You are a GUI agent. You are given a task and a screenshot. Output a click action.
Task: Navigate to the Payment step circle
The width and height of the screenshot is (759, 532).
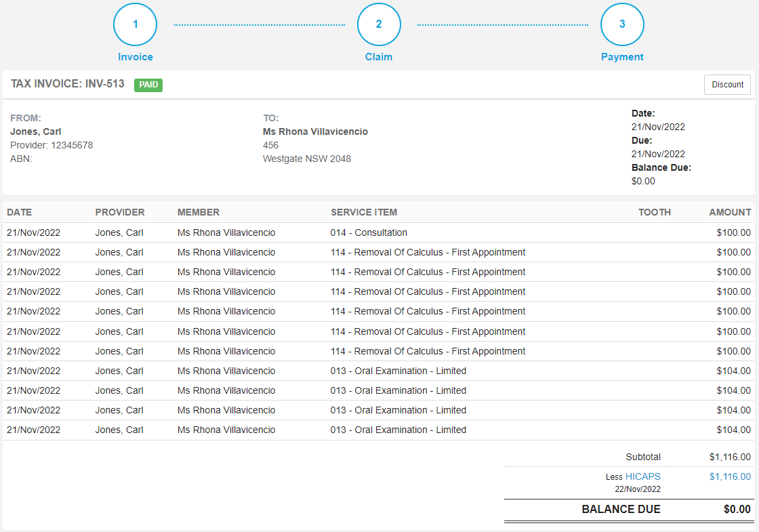622,24
